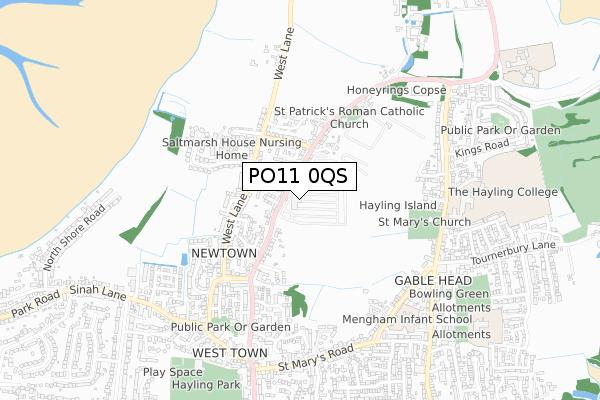Select Saltmarsh House Nursing Home label
600x400 pixels.
click(x=232, y=149)
